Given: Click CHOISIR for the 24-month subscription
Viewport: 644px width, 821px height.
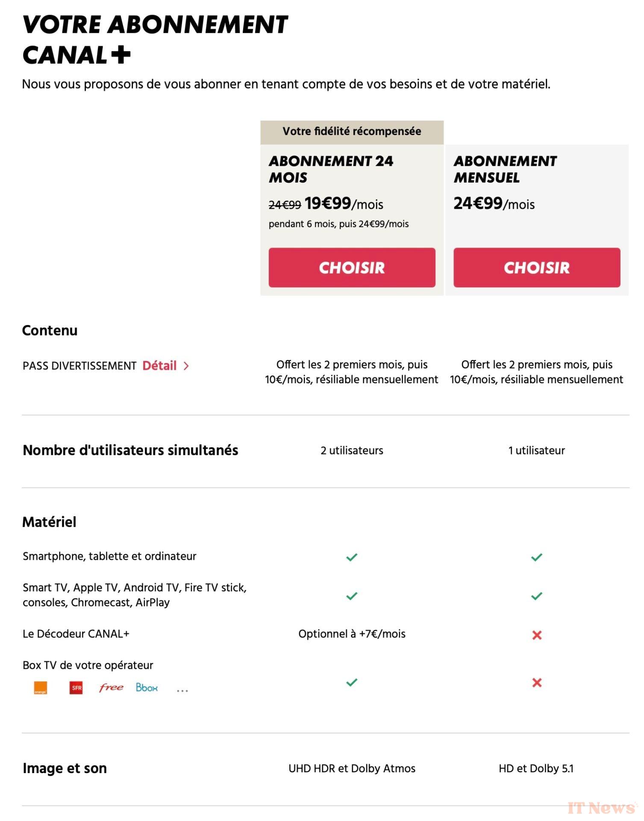Looking at the screenshot, I should click(x=352, y=267).
